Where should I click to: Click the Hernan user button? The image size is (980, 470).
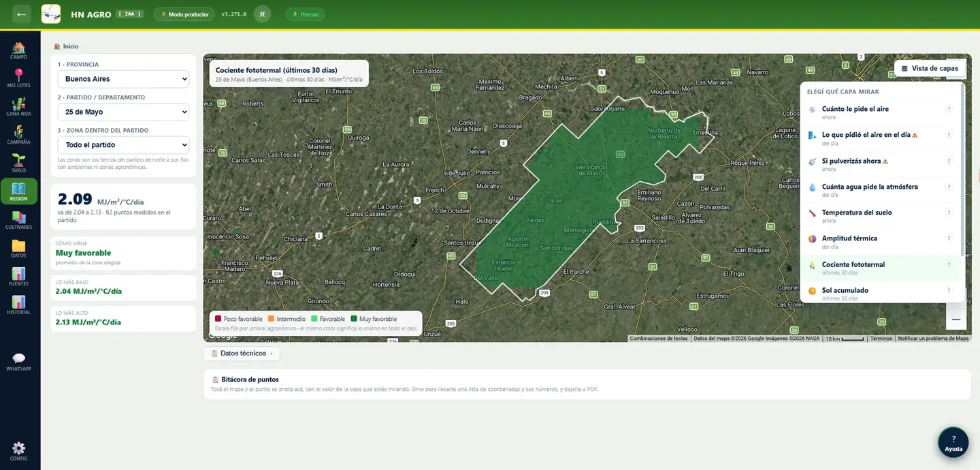pyautogui.click(x=306, y=14)
